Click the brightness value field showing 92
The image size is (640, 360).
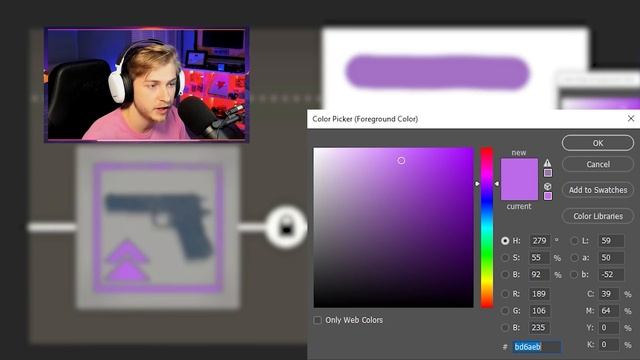(x=540, y=275)
